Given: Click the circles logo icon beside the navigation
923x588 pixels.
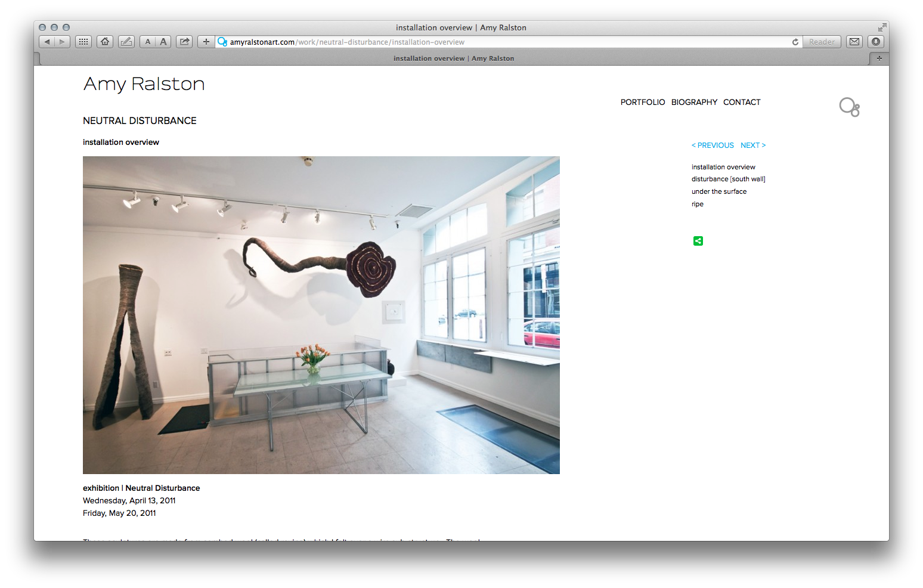Looking at the screenshot, I should click(x=850, y=107).
